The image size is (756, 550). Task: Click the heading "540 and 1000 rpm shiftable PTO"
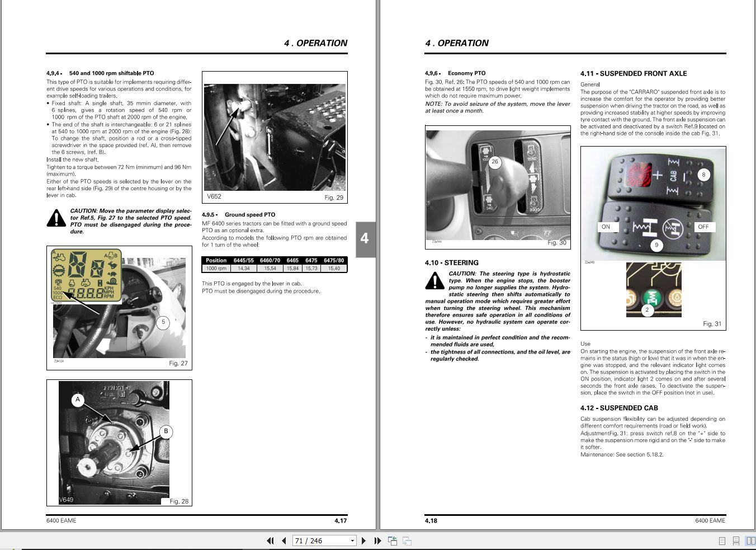[111, 73]
